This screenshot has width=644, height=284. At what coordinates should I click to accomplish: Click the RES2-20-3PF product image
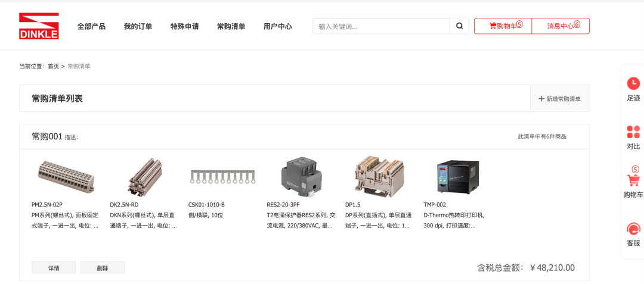coord(301,177)
